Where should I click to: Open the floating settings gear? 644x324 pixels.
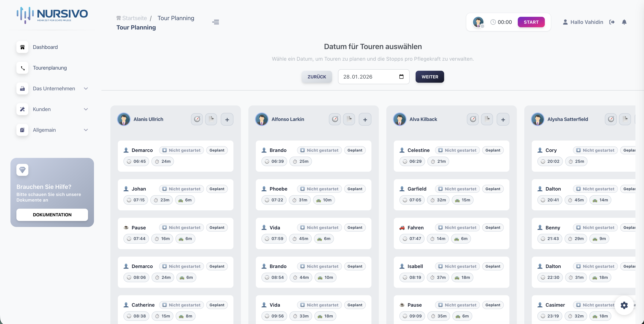click(x=624, y=305)
